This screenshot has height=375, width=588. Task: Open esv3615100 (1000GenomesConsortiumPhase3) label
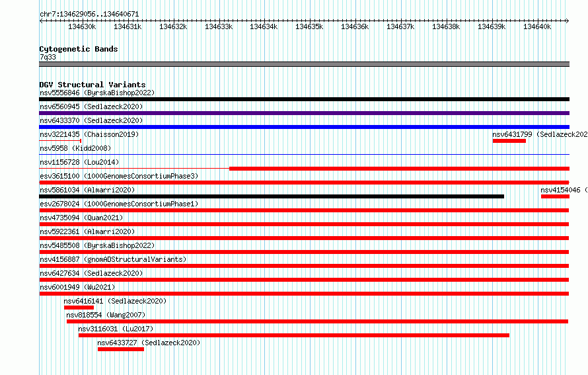click(x=119, y=176)
